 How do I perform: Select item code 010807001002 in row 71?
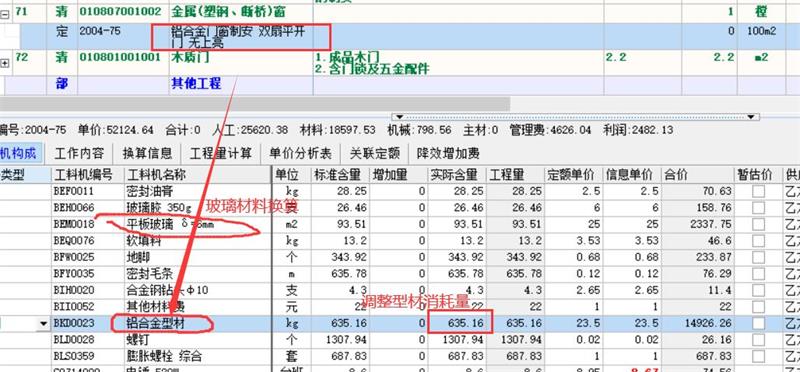[x=123, y=11]
